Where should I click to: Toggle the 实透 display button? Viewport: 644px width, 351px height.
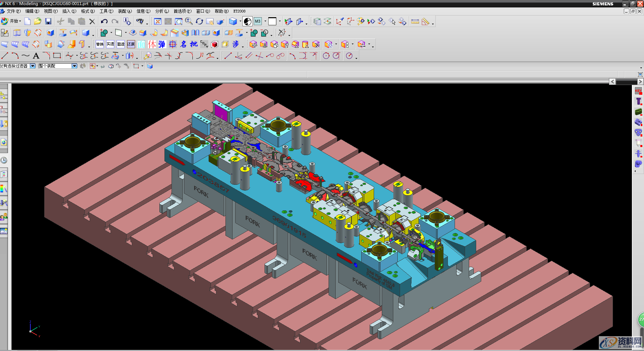110,44
